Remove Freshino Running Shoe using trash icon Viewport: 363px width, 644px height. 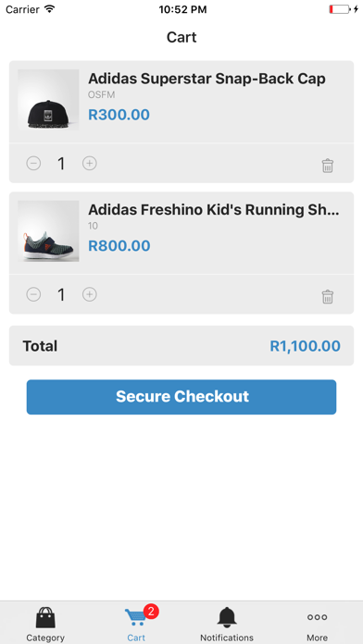(328, 296)
